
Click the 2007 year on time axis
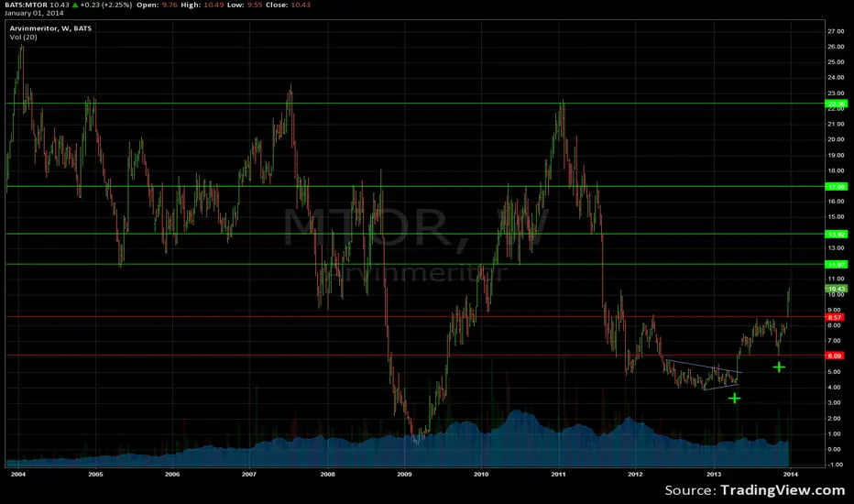[249, 474]
